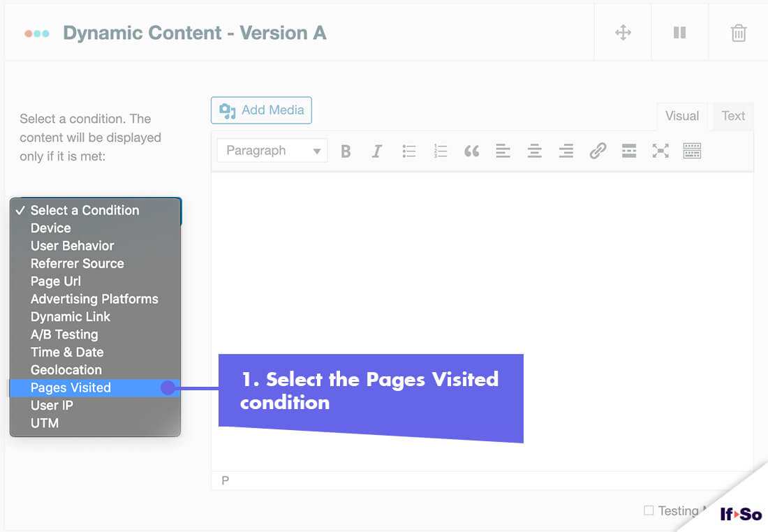Click the three-dot Dynamic Content icon
This screenshot has width=768, height=532.
click(x=37, y=34)
